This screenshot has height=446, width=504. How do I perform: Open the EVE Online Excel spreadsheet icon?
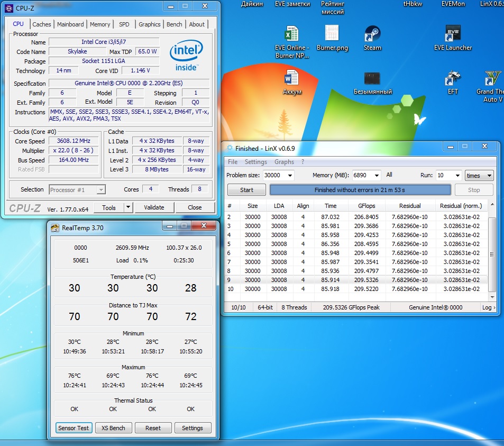(x=291, y=35)
